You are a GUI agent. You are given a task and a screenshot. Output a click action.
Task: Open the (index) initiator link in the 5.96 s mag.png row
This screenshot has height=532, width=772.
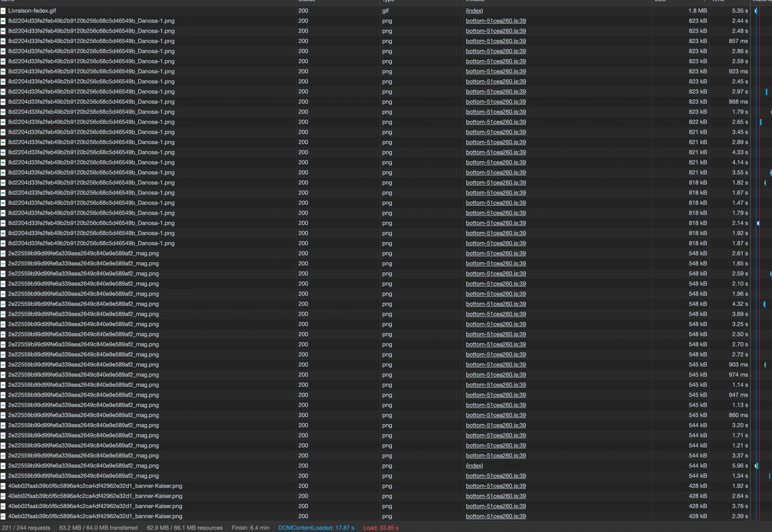[x=474, y=466]
